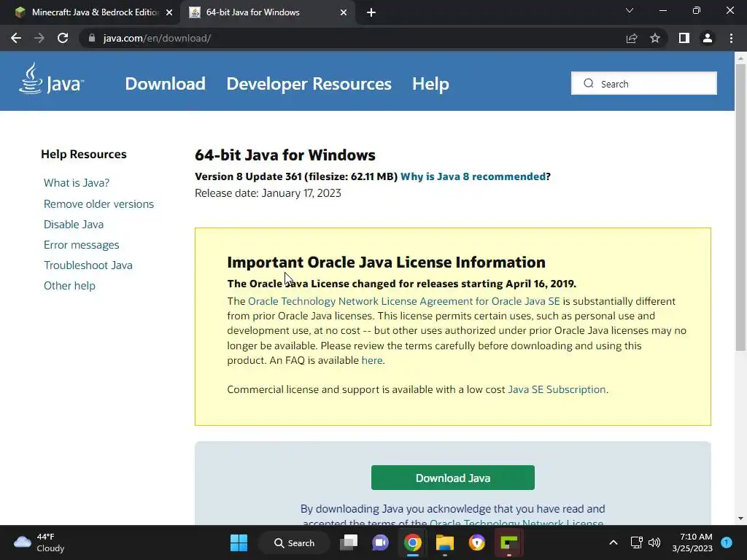Open the FAQ 'here' link
Image resolution: width=747 pixels, height=560 pixels.
pos(372,360)
